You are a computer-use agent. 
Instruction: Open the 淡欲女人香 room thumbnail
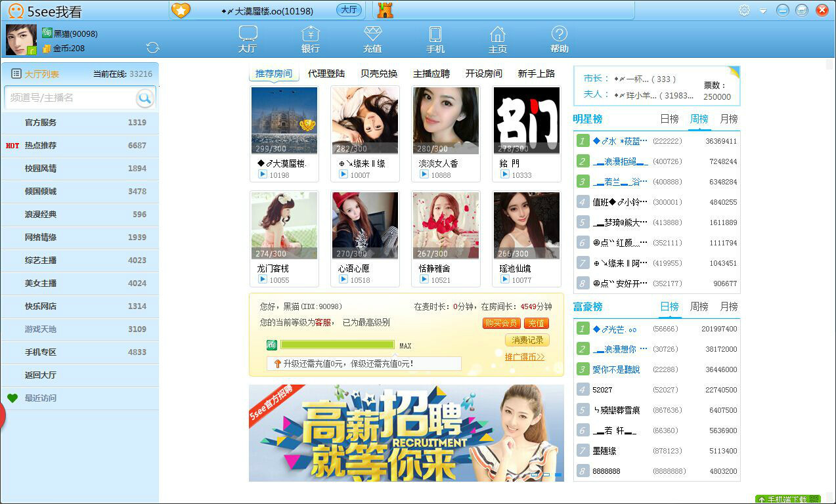point(446,120)
